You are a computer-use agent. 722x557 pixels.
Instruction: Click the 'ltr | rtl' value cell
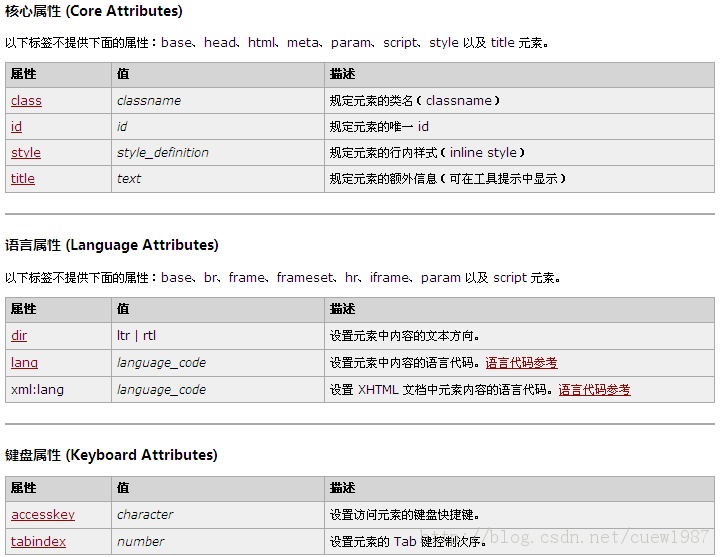(x=218, y=336)
